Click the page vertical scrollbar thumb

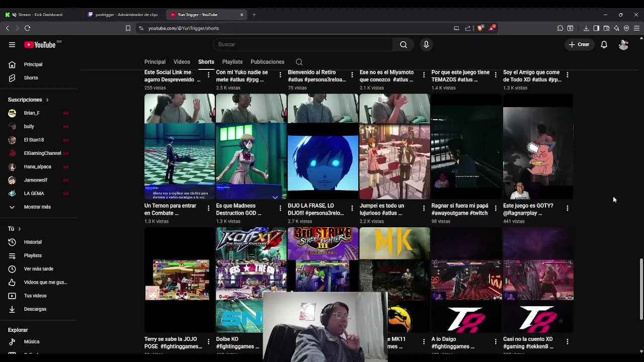[x=641, y=289]
